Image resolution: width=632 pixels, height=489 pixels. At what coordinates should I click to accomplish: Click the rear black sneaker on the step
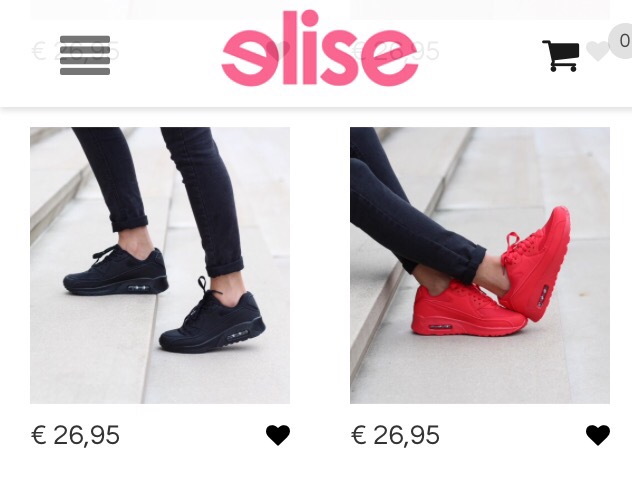click(x=116, y=270)
